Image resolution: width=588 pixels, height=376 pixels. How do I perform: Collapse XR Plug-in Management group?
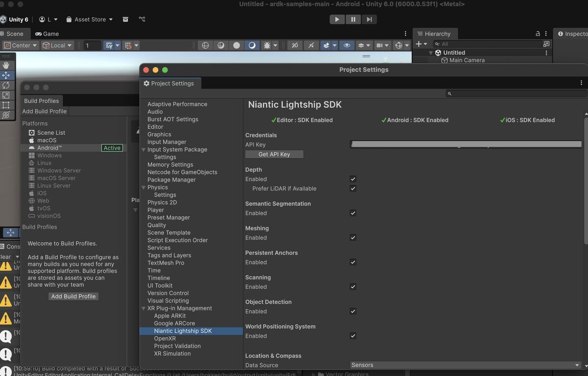point(144,308)
